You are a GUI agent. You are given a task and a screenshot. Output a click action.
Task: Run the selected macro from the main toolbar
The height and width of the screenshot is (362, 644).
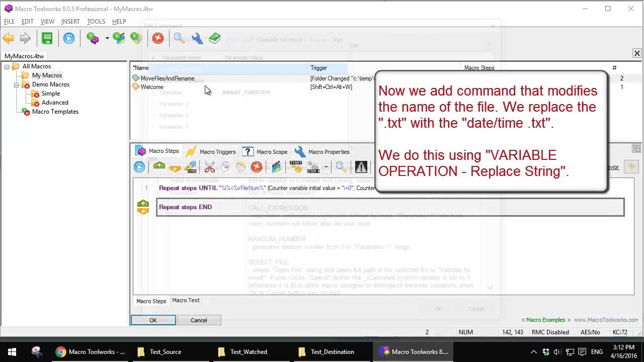coord(69,38)
